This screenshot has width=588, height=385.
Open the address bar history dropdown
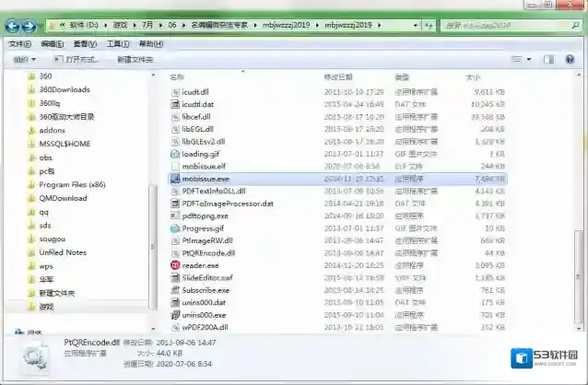coord(415,26)
